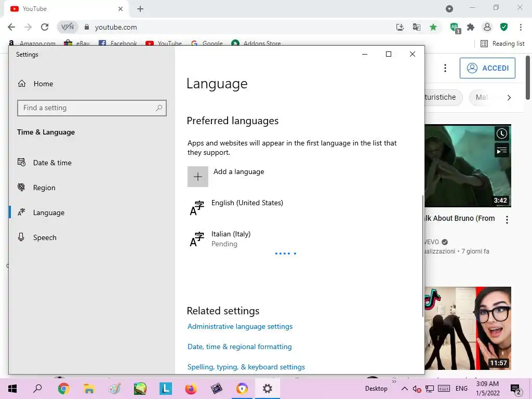
Task: Reload the YouTube page
Action: pos(45,27)
